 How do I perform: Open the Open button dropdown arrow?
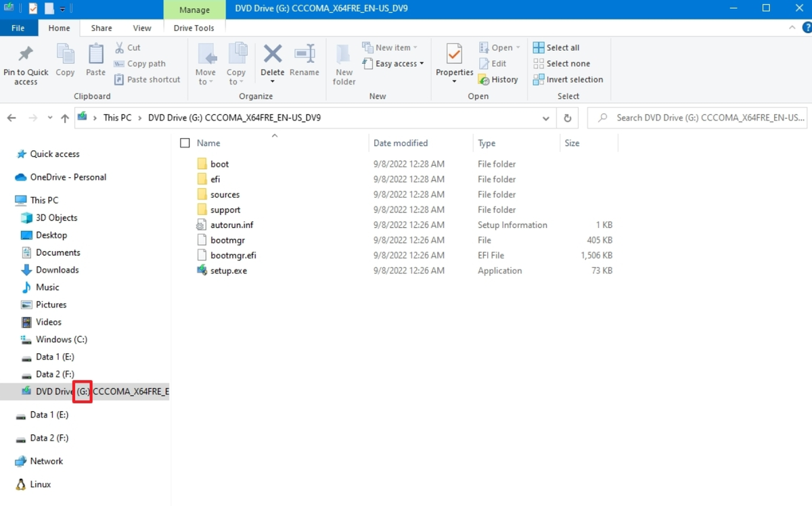point(518,47)
